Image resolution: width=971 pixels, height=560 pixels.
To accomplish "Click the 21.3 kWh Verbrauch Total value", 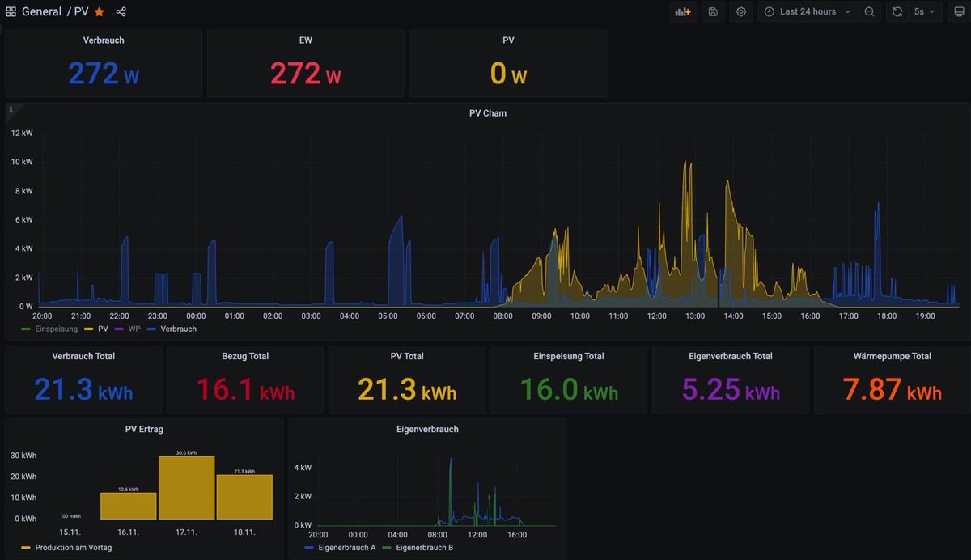I will coord(83,389).
